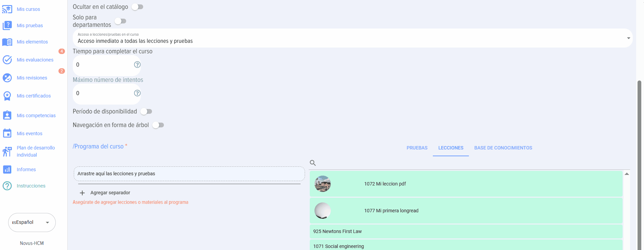Switch to the PRUEBAS tab
This screenshot has width=644, height=250.
[417, 148]
